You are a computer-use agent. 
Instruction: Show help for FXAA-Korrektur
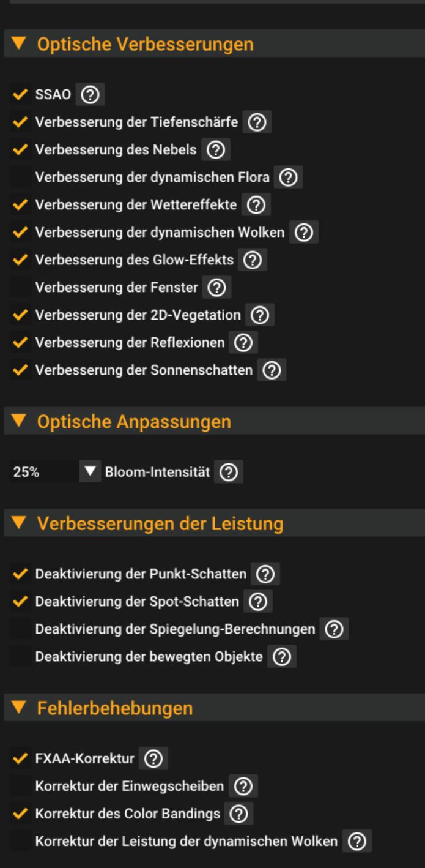tap(153, 759)
